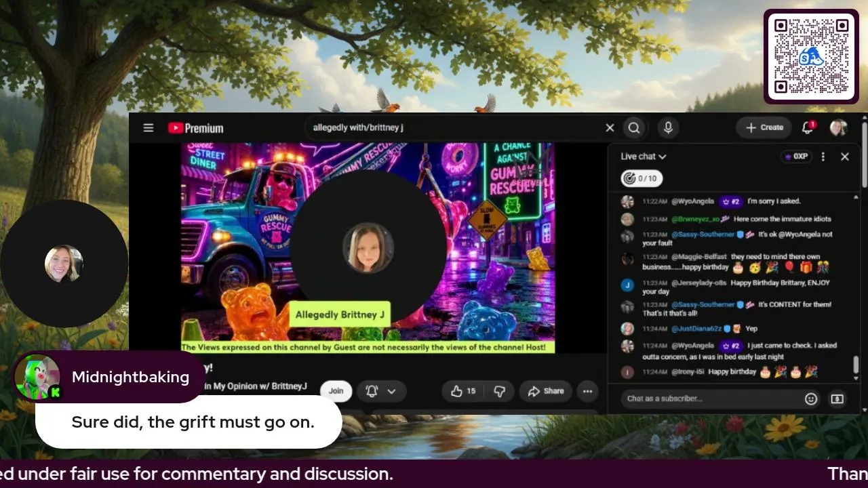The height and width of the screenshot is (488, 868).
Task: Click the Sure did, the grift must go on comment
Action: click(x=193, y=422)
